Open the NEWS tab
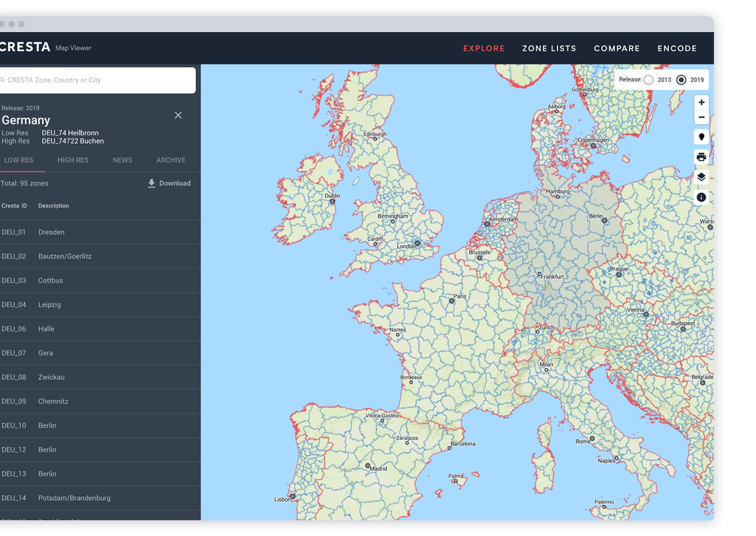The image size is (756, 536). (x=122, y=160)
